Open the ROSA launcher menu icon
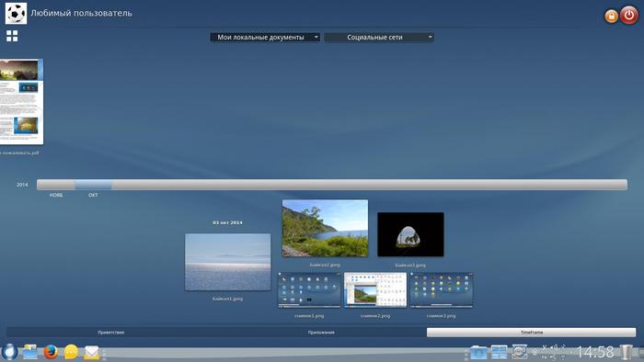The height and width of the screenshot is (362, 644). [9, 352]
